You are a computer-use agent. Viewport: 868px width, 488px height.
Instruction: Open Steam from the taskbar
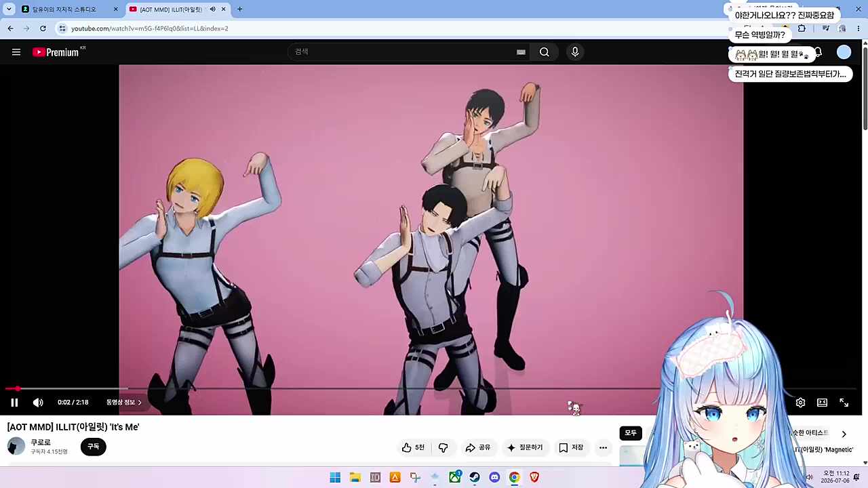tap(475, 477)
